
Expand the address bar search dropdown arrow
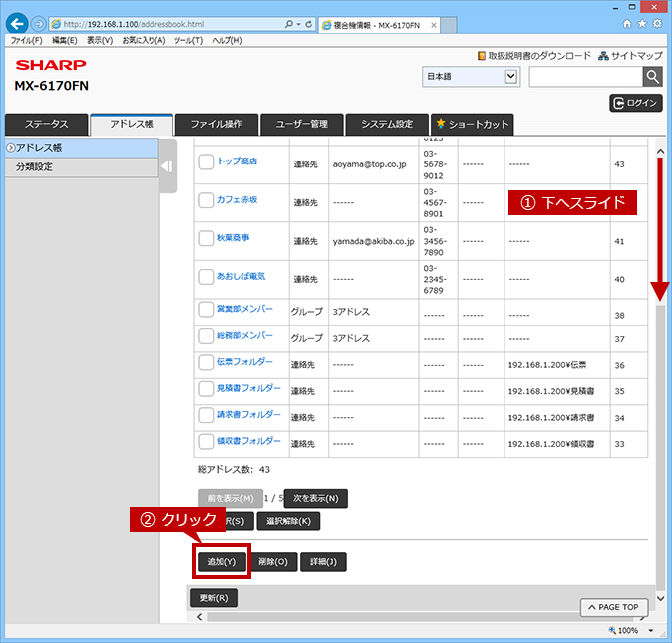point(299,24)
